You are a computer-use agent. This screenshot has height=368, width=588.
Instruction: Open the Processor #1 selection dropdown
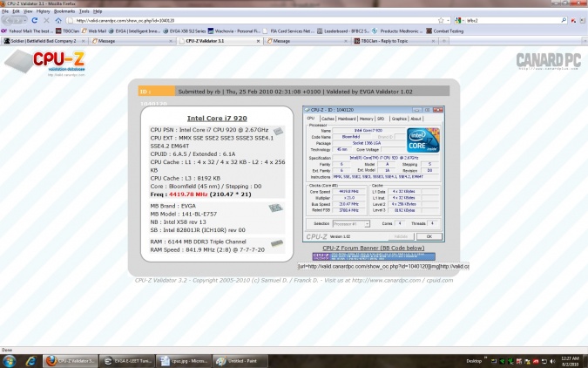[x=351, y=224]
